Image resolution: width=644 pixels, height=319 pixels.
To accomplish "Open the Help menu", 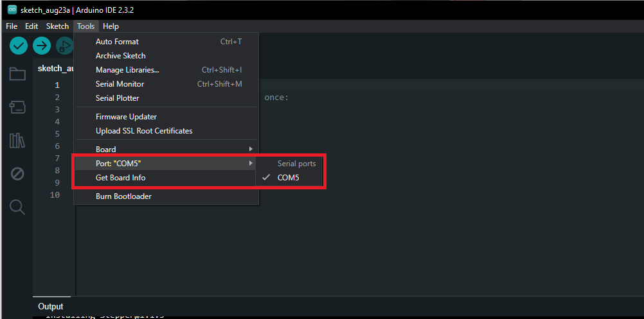I will (111, 26).
